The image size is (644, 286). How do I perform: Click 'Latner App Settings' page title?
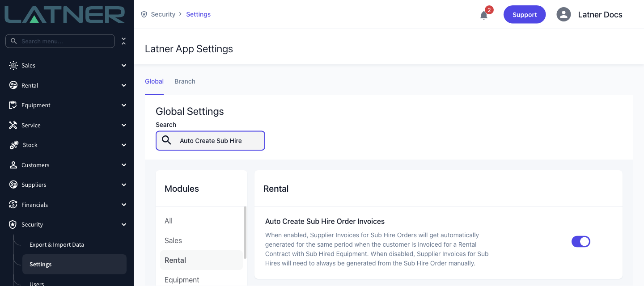[189, 49]
